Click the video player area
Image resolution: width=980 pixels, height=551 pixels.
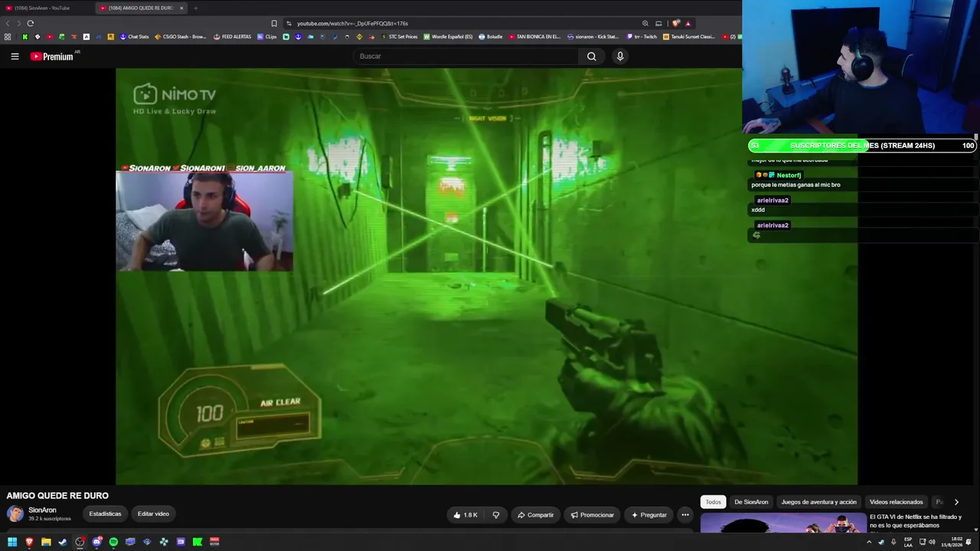click(486, 276)
